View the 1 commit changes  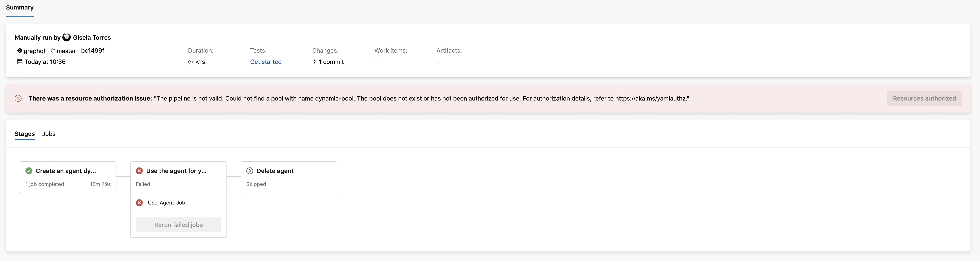(x=331, y=62)
